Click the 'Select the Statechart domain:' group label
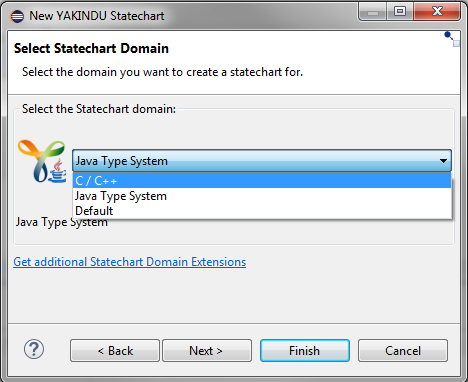This screenshot has height=382, width=468. click(99, 109)
